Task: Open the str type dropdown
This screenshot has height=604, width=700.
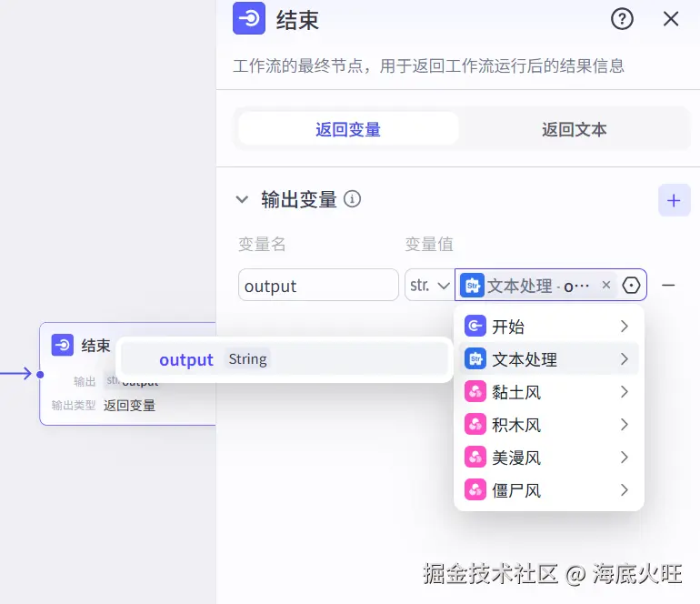Action: [429, 285]
